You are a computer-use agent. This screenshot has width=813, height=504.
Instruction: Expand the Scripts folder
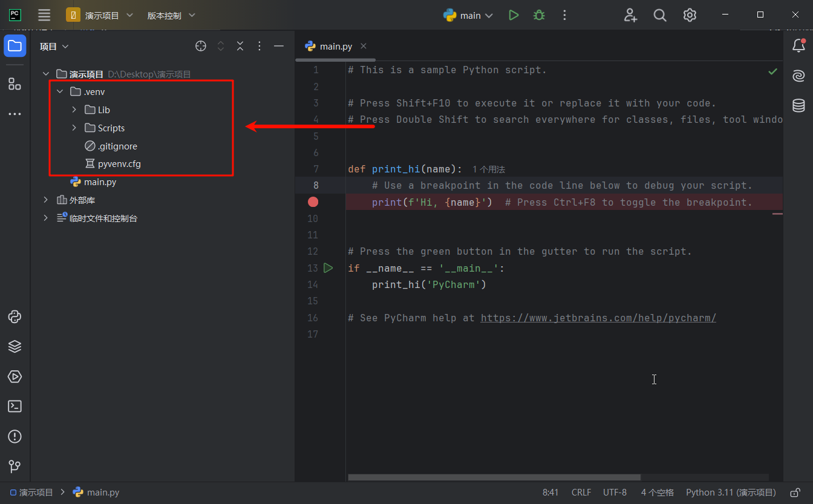[74, 128]
